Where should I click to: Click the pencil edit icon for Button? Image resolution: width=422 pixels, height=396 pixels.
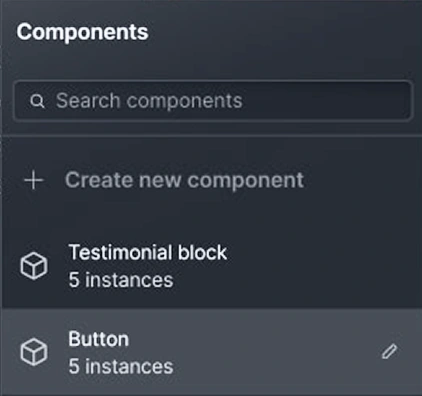coord(389,351)
